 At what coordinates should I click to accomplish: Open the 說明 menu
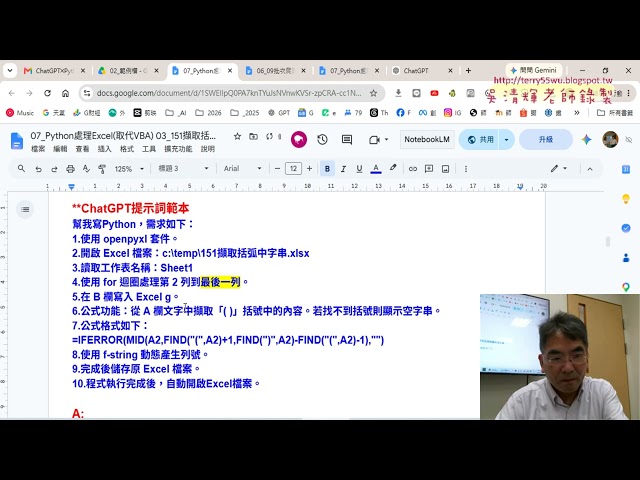click(x=207, y=149)
